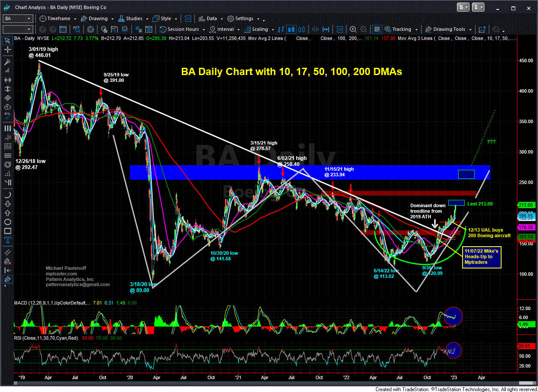
Task: Select the up arrow marker tool
Action: pos(8,213)
